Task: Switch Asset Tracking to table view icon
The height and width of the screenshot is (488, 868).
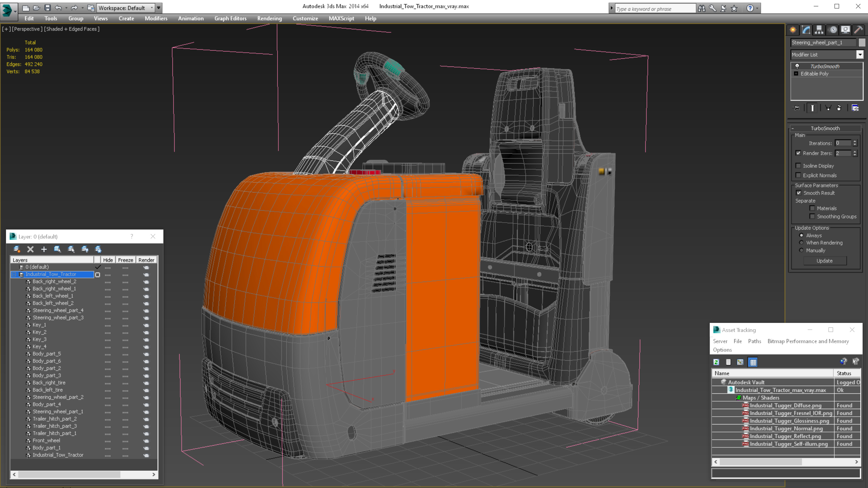Action: coord(753,362)
